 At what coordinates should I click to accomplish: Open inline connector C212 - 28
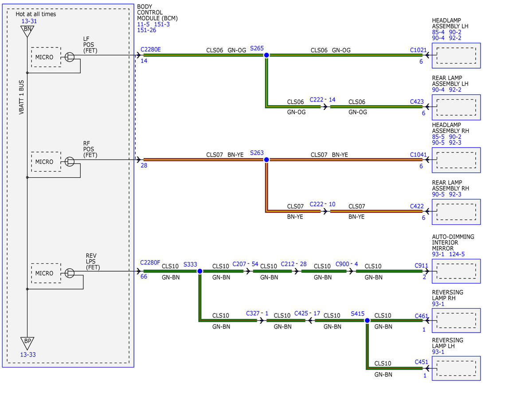click(294, 264)
